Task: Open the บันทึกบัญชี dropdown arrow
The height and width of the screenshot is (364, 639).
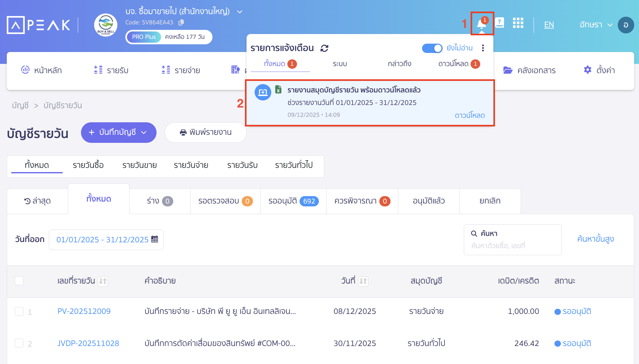Action: pyautogui.click(x=144, y=132)
